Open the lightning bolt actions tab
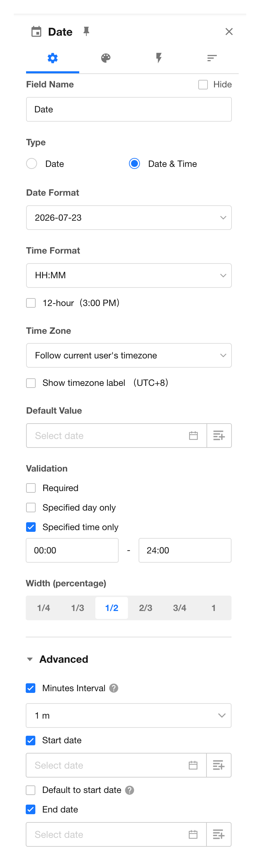This screenshot has width=260, height=868. click(159, 58)
